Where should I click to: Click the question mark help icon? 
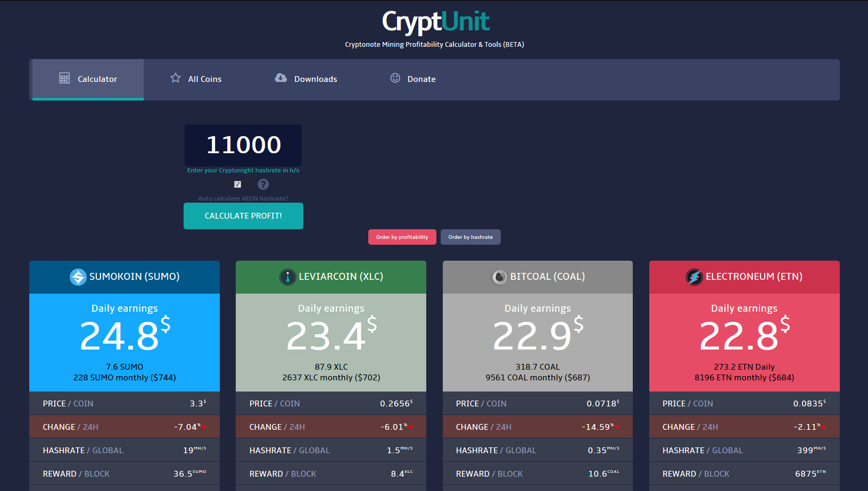point(263,185)
